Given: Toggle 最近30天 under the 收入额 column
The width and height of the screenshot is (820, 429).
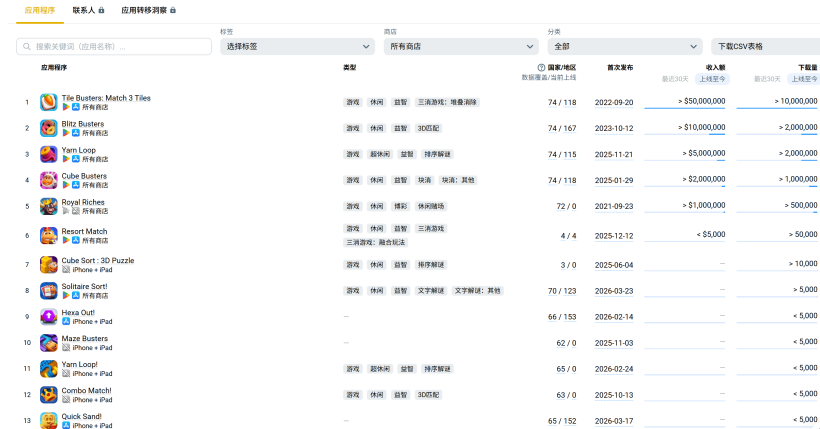Looking at the screenshot, I should [x=675, y=78].
